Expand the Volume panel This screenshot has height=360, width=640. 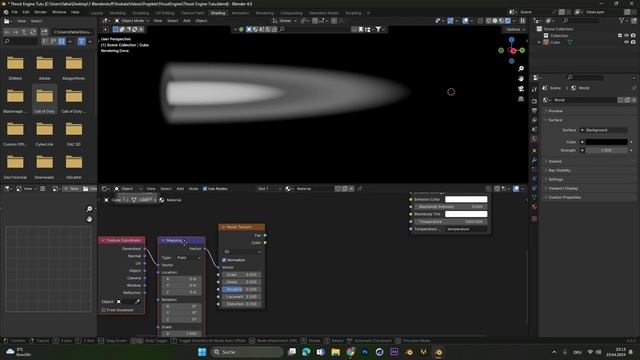coord(555,162)
